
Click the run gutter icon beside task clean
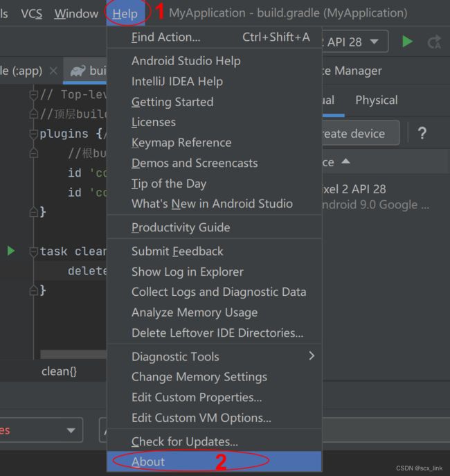point(11,251)
